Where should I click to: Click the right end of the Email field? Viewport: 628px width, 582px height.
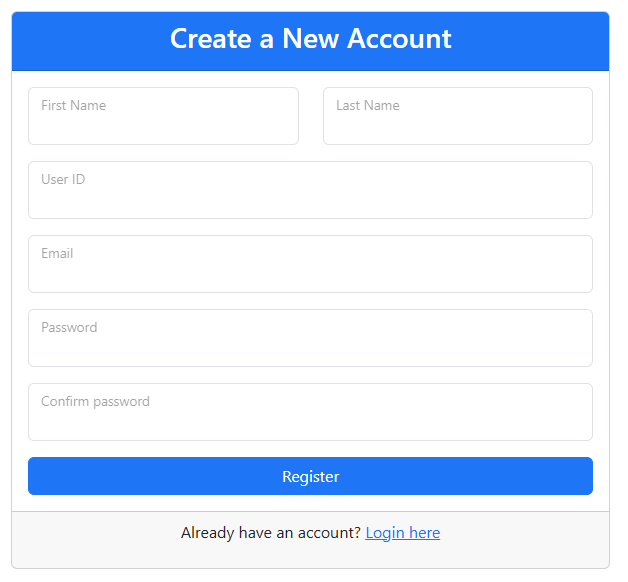pos(570,265)
